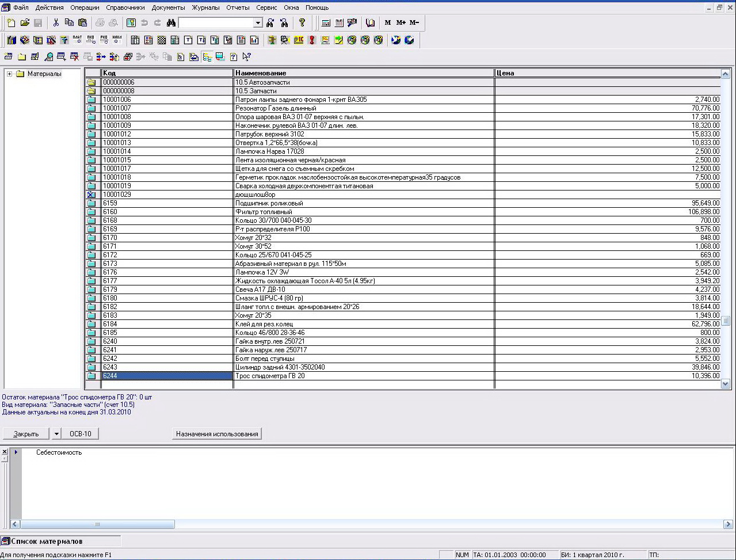Select the row Свеча А17 ДВ-10
This screenshot has height=560, width=736.
(403, 289)
